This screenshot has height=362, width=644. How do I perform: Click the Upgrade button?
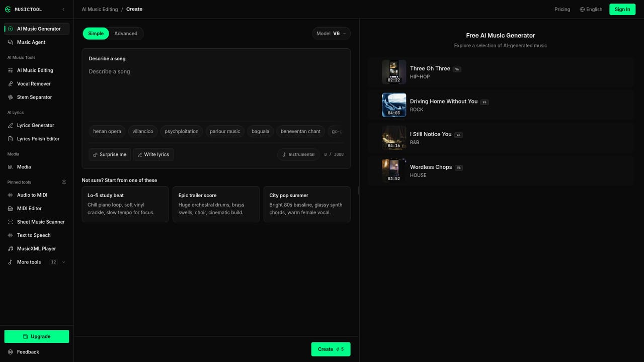coord(37,336)
